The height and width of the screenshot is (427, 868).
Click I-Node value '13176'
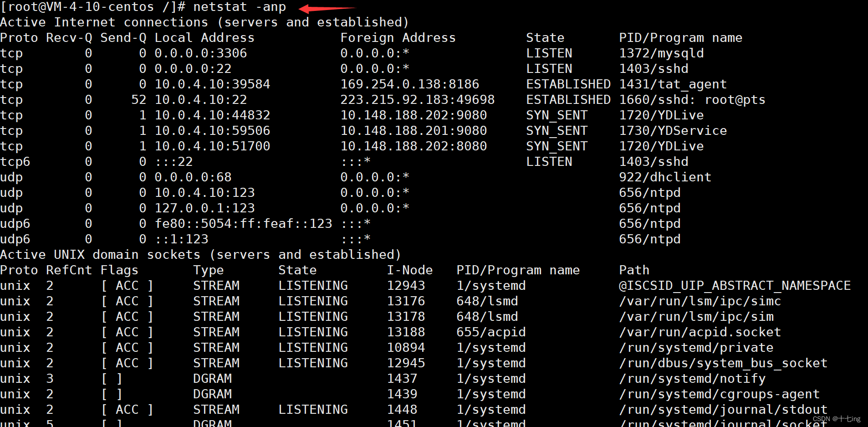tap(406, 301)
